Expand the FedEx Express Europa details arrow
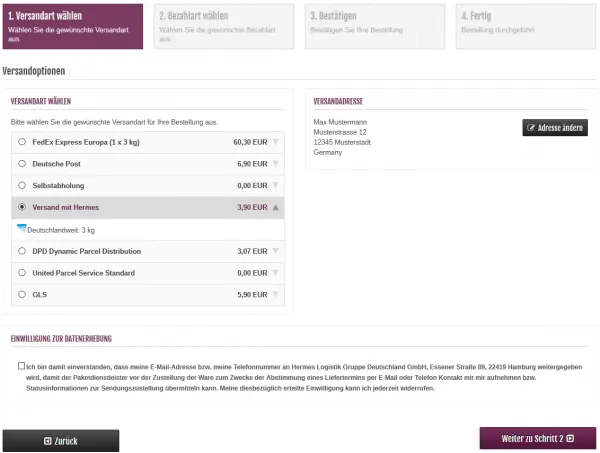Image resolution: width=600 pixels, height=453 pixels. coord(276,142)
